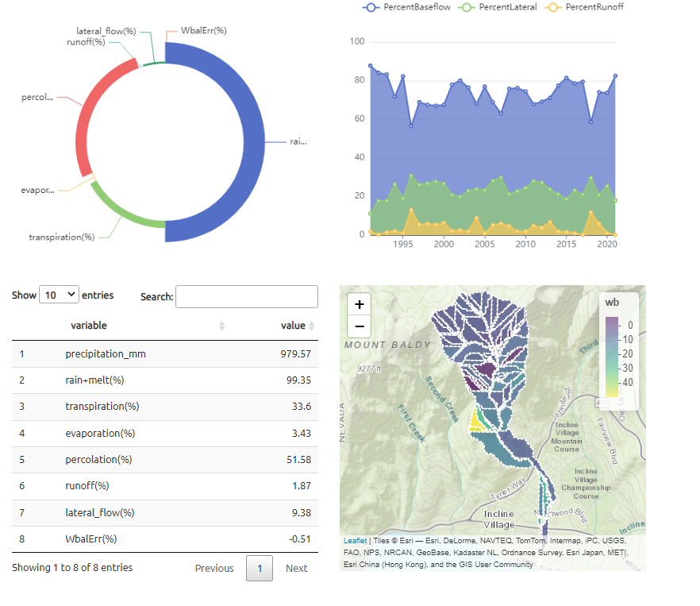Screen dimensions: 700x606
Task: Focus the table Search input field
Action: click(246, 297)
